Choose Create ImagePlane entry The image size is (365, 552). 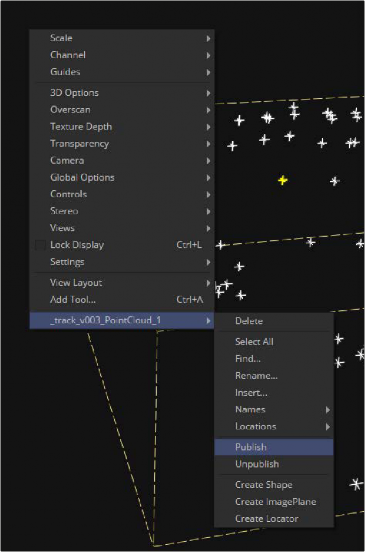274,502
